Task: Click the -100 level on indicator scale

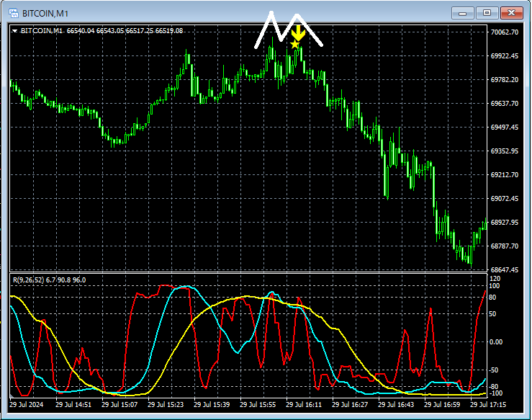Action: point(495,393)
